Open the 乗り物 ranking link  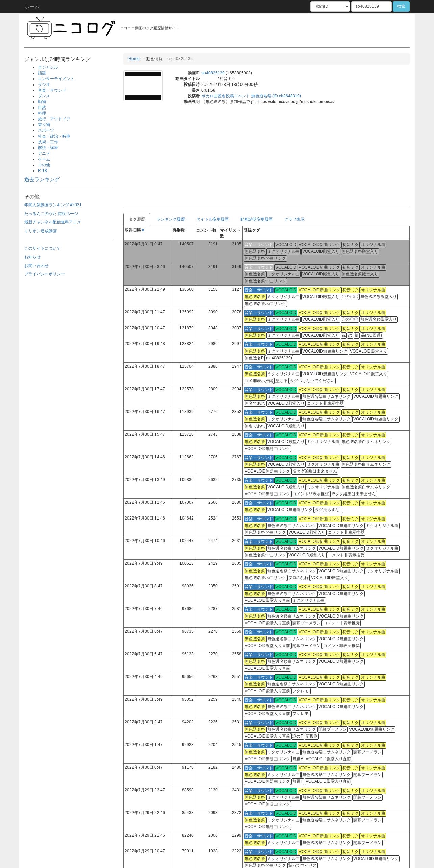[44, 125]
